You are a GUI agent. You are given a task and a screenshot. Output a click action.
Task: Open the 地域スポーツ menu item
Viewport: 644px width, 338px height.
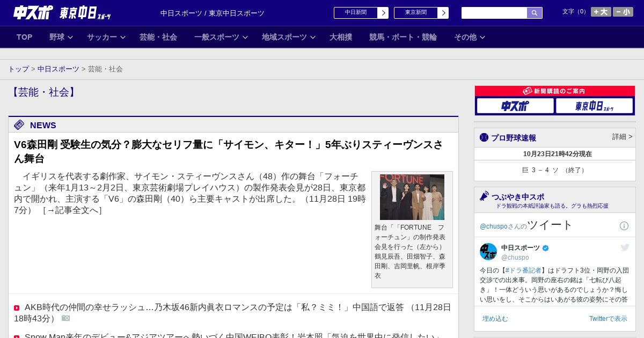pos(284,37)
